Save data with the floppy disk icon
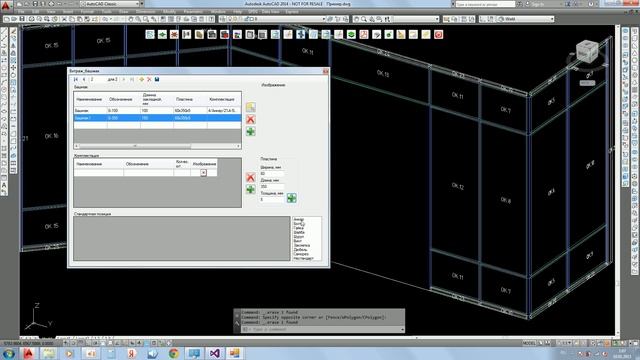640x360 pixels. click(157, 79)
